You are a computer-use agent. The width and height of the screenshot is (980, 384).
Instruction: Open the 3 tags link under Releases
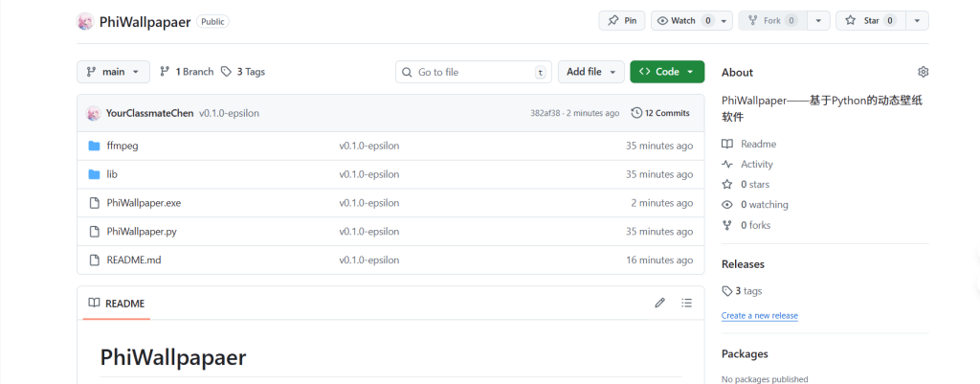tap(742, 291)
